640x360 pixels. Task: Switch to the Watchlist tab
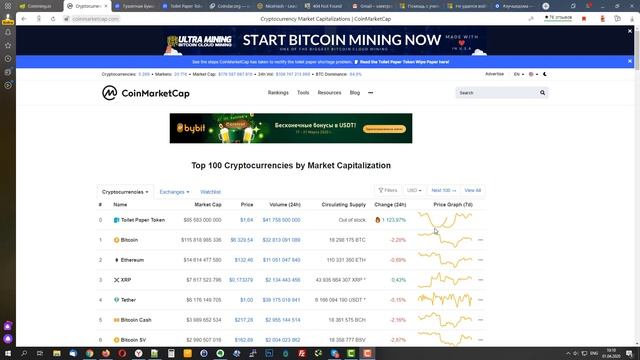210,192
